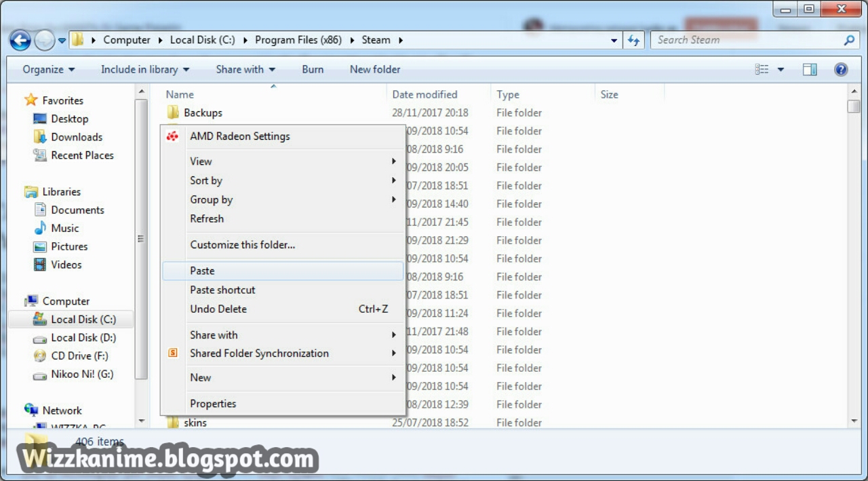
Task: Click the search magnifier icon
Action: point(849,40)
